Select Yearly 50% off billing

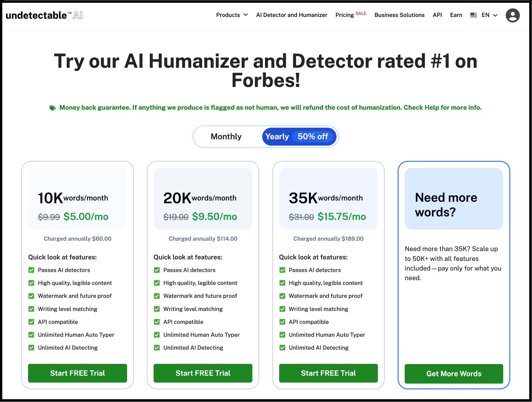click(x=299, y=137)
